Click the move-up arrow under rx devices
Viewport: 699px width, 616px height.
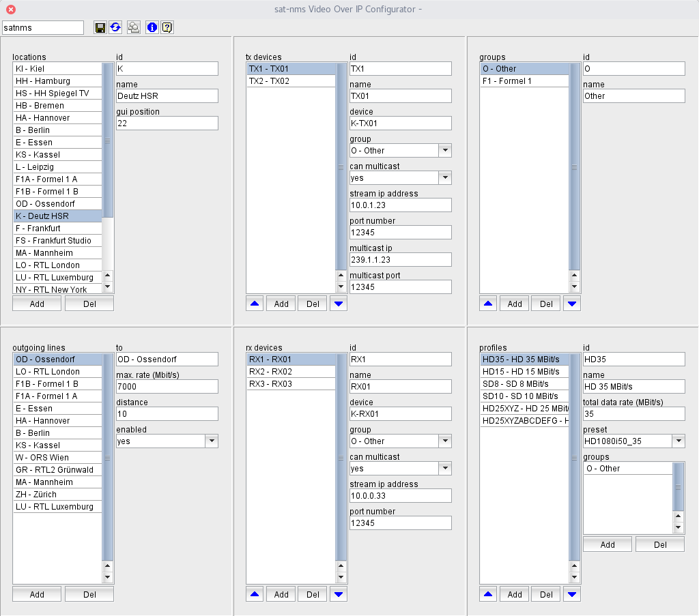tap(254, 593)
